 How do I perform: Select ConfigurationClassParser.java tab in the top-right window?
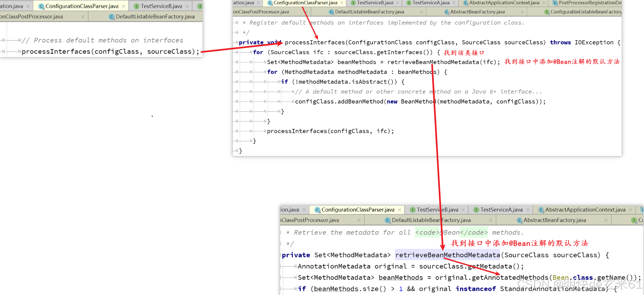tap(305, 3)
